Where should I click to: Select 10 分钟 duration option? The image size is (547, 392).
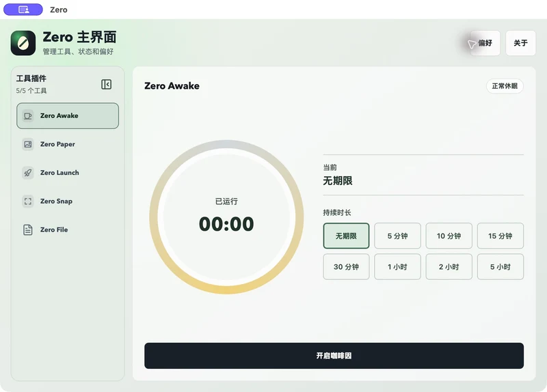point(449,236)
